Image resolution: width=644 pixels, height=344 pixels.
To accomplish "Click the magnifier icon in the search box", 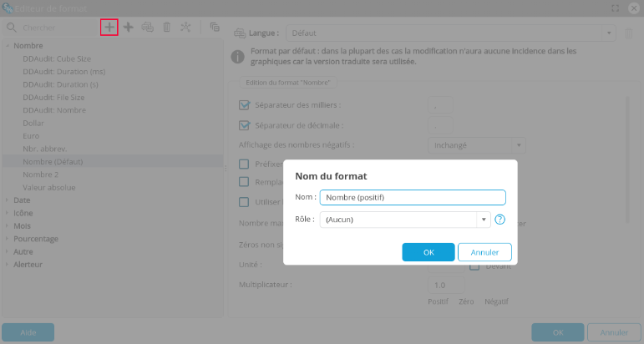I will point(12,28).
